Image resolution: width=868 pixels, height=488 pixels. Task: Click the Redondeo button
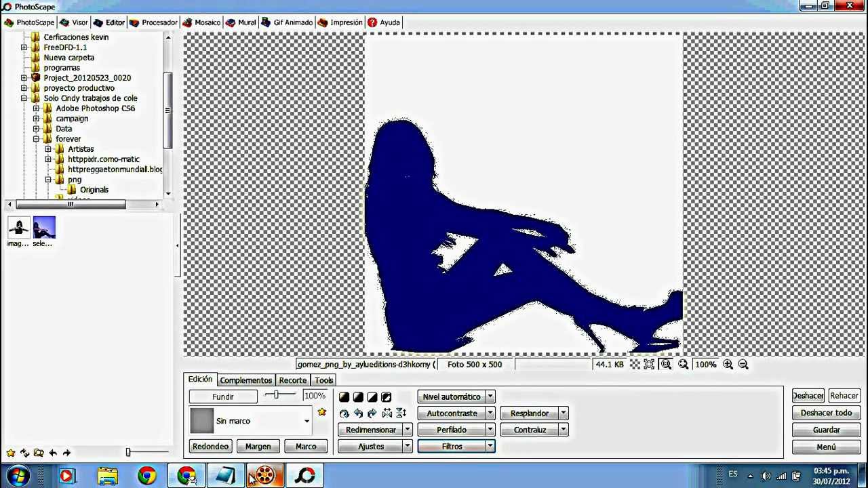tap(210, 447)
